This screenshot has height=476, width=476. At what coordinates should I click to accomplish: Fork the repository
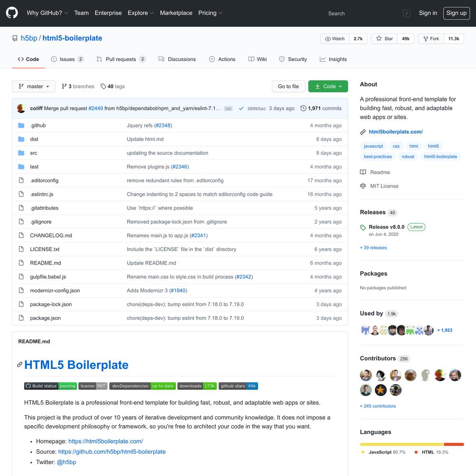click(x=431, y=39)
